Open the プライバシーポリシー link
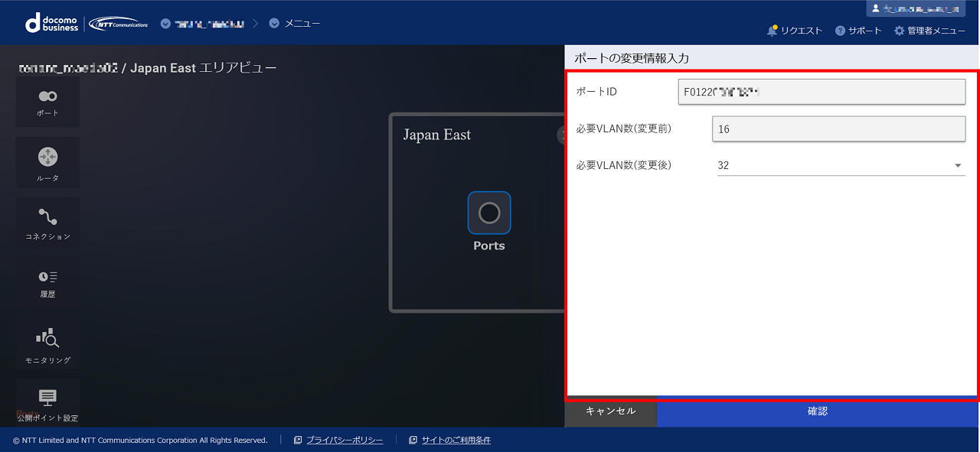Viewport: 980px width, 452px height. point(344,440)
